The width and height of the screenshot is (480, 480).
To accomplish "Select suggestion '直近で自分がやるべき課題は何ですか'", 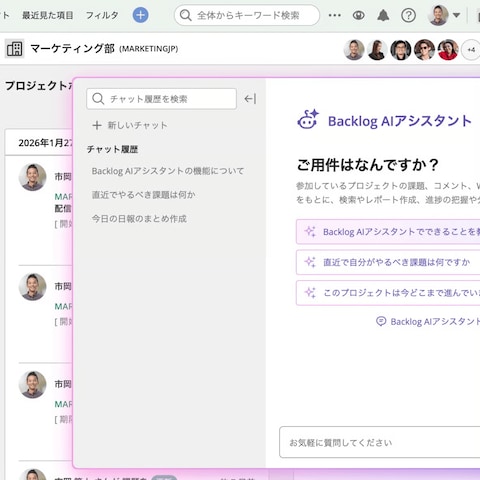I will (x=388, y=262).
